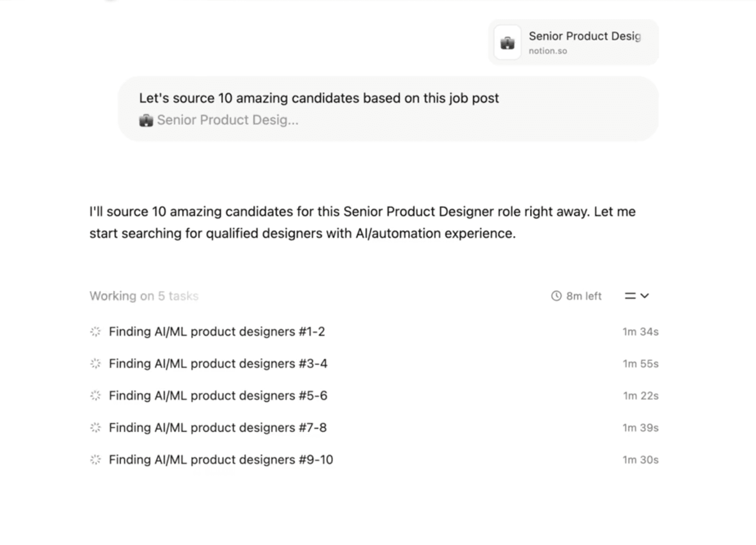The image size is (756, 545).
Task: Click spinner for designers #9-10 task
Action: (95, 460)
